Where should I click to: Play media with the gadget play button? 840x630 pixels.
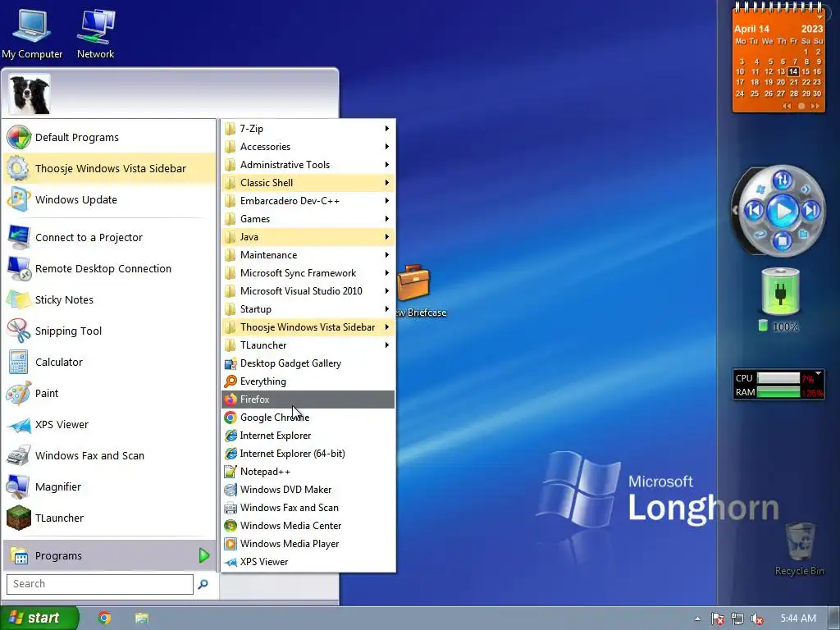pyautogui.click(x=782, y=211)
